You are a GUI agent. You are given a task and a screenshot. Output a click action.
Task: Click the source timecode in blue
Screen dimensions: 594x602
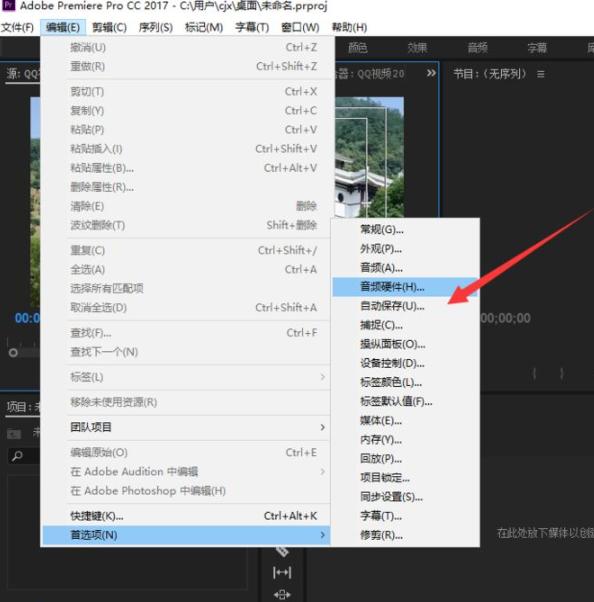27,318
